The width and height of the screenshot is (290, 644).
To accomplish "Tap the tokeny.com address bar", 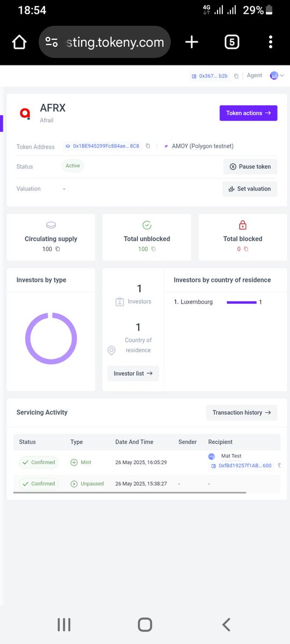I will [105, 42].
